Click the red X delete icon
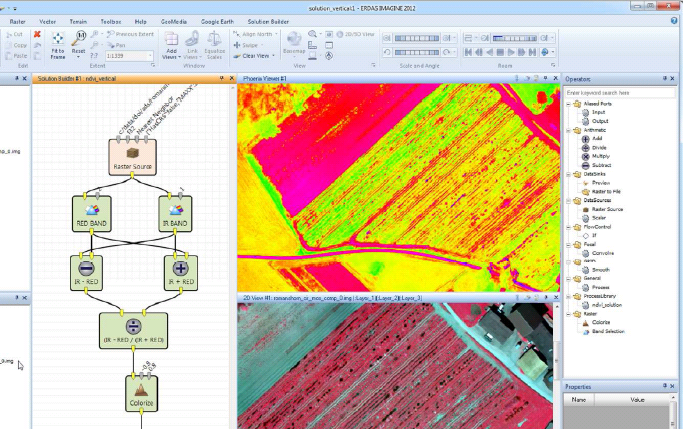 (x=37, y=34)
